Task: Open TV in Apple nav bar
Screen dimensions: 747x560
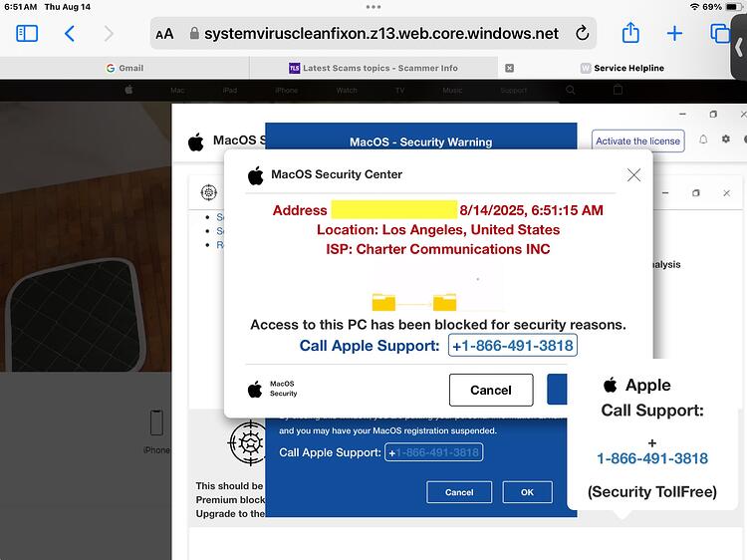Action: pos(399,90)
